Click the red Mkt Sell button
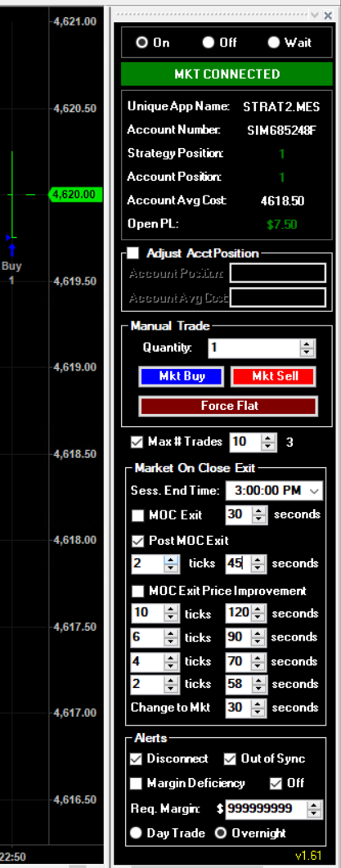This screenshot has height=868, width=341. 273,376
